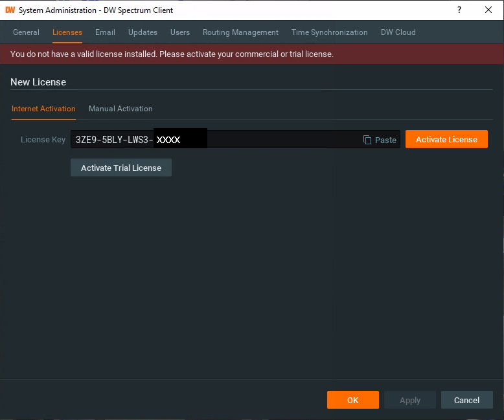Dismiss the dialog with Cancel
The height and width of the screenshot is (420, 504).
466,400
